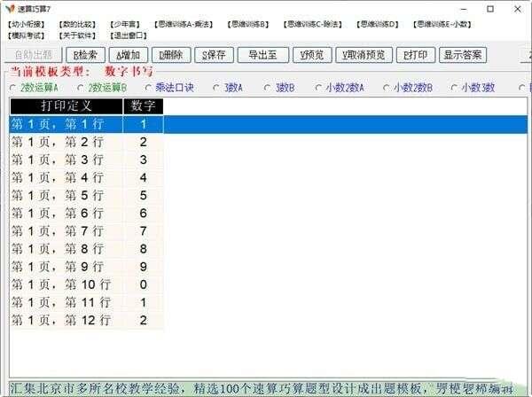Select row 第1页,第8行

tap(87, 249)
